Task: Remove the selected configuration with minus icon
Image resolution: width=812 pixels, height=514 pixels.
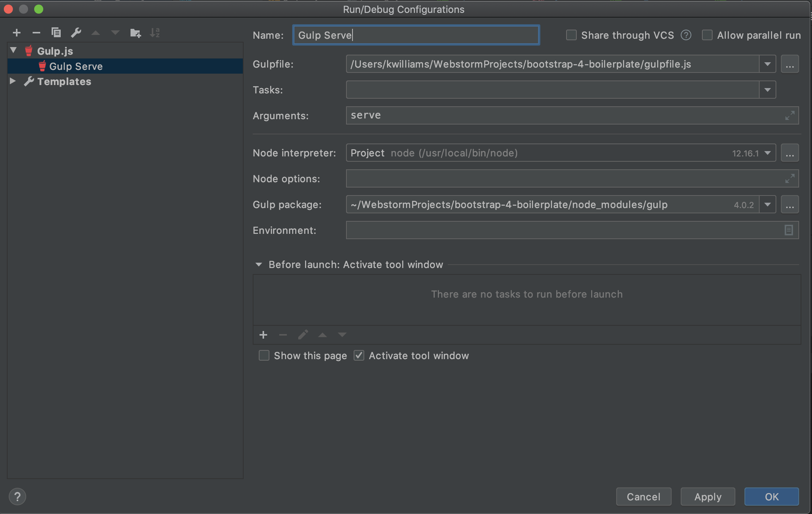Action: tap(36, 33)
